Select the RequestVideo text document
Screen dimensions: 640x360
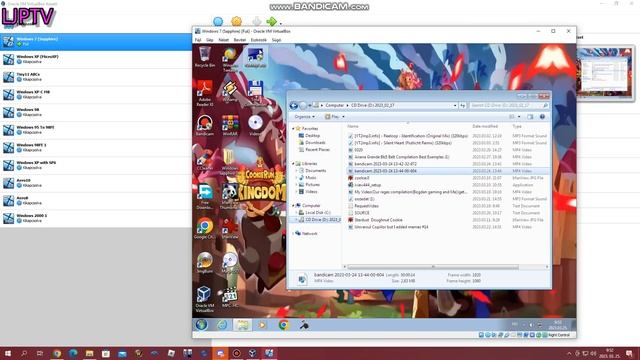366,206
